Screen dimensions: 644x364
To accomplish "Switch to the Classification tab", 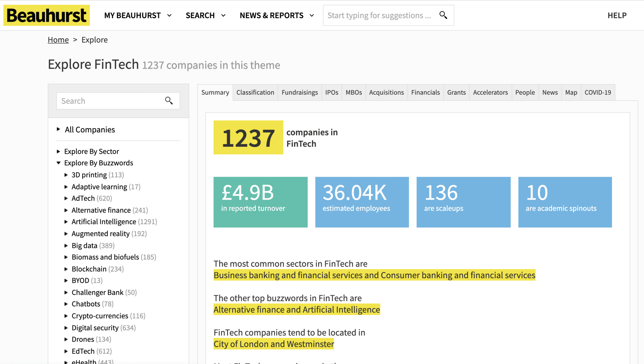I will pos(255,92).
